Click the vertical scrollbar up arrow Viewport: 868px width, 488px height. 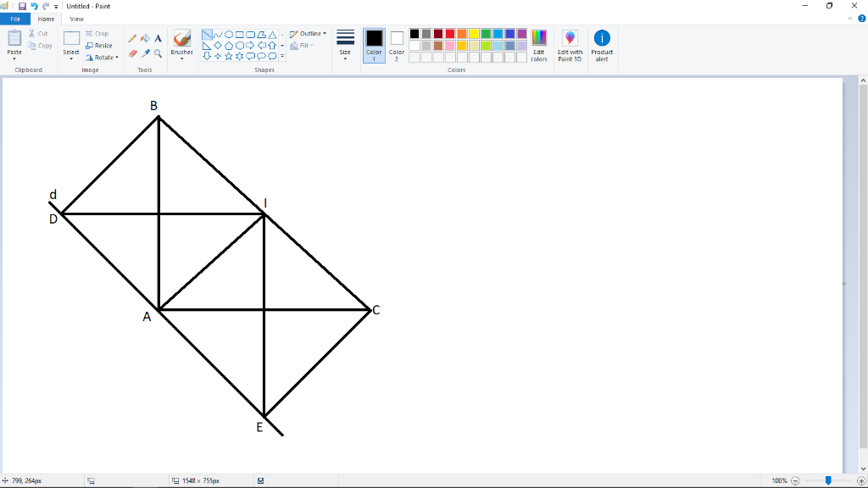click(863, 80)
